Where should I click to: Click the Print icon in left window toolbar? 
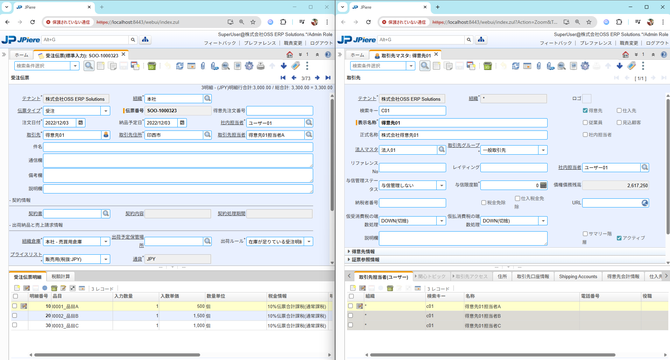(x=261, y=66)
